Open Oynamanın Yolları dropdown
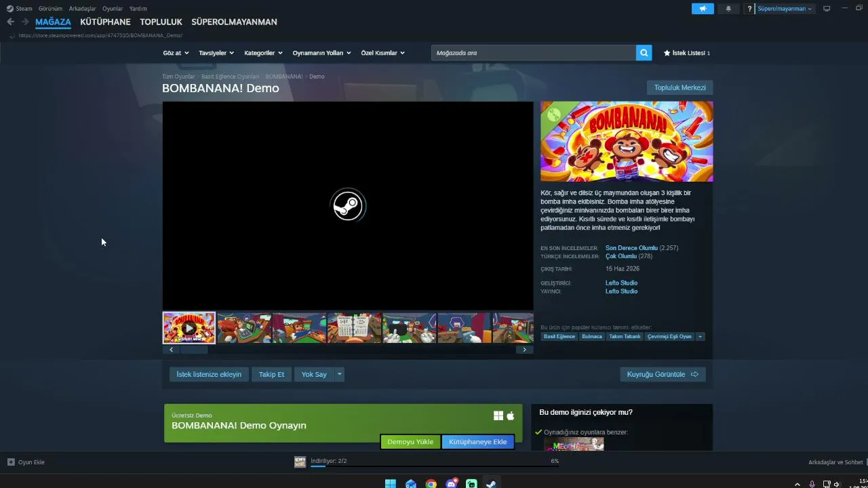 322,53
